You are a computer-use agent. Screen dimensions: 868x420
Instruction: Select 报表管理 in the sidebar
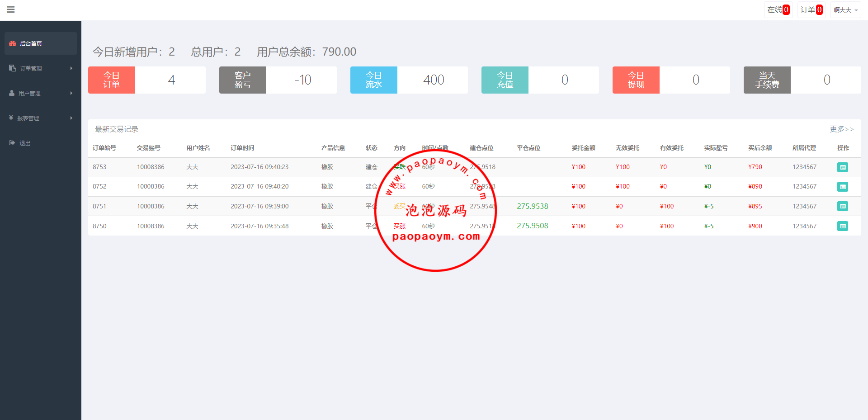(x=28, y=118)
